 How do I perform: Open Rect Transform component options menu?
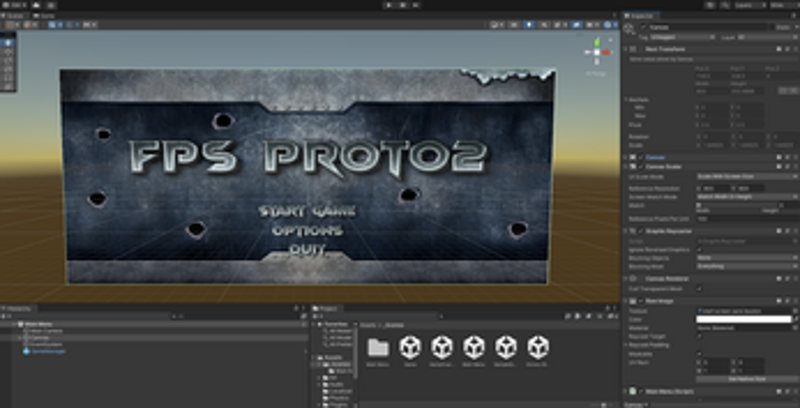tap(795, 49)
